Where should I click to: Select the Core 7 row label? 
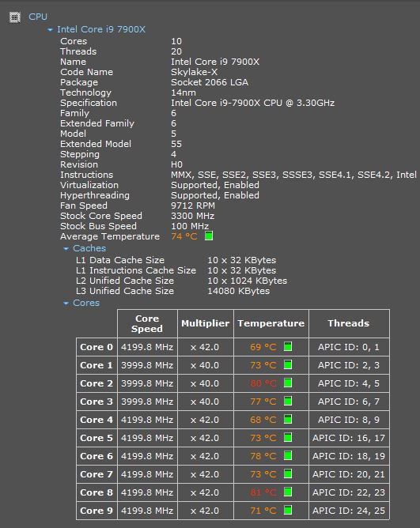pos(96,474)
